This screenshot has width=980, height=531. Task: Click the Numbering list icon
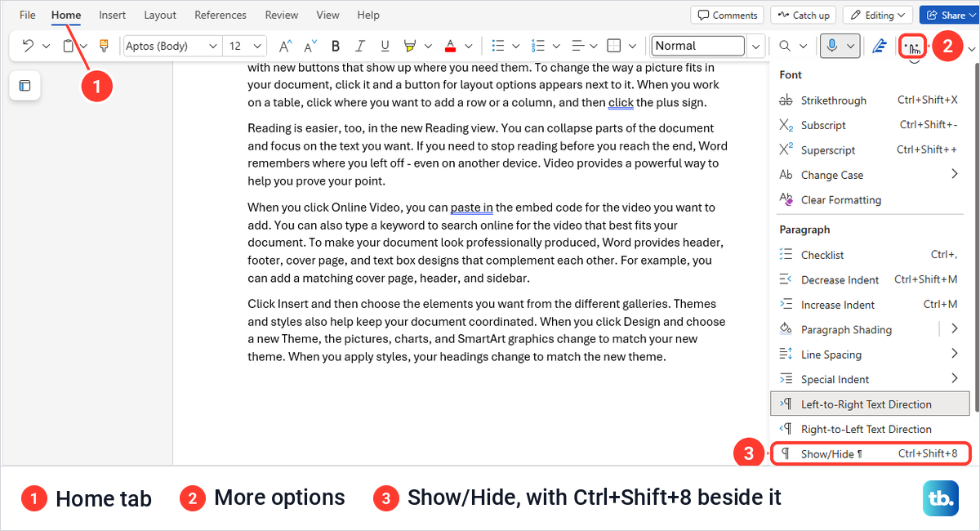(538, 46)
